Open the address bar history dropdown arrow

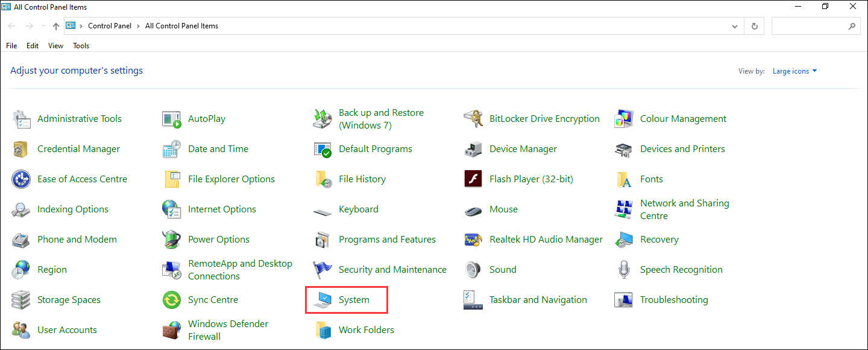click(734, 27)
